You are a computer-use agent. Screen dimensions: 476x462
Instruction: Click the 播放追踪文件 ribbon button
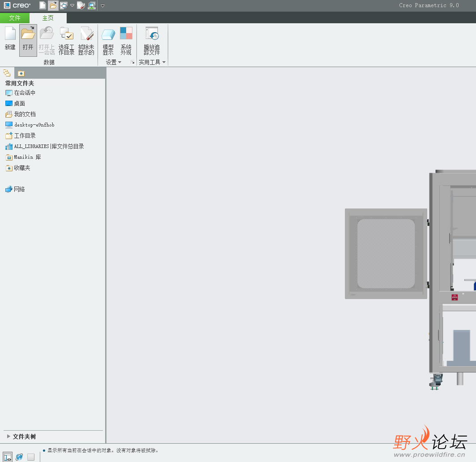click(152, 41)
